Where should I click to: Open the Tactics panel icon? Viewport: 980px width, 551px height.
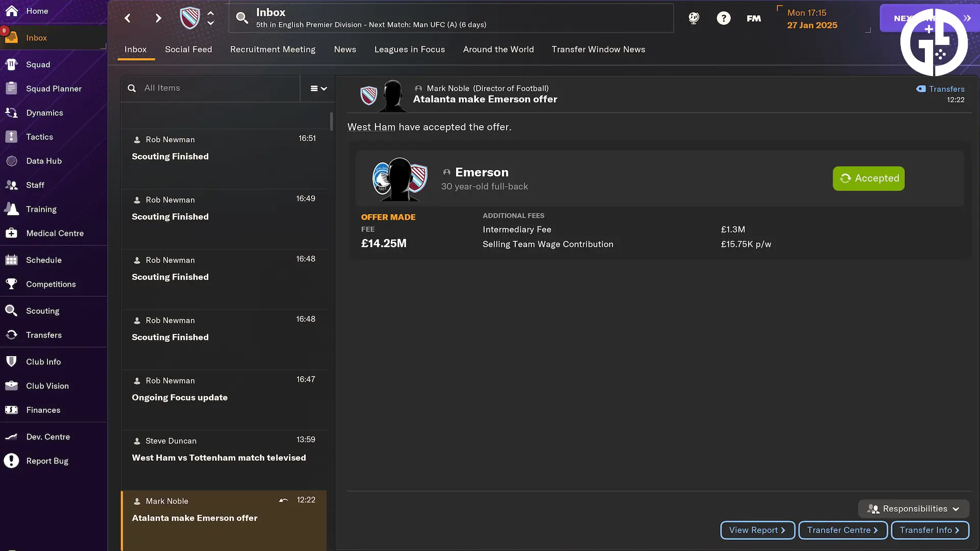pyautogui.click(x=11, y=137)
